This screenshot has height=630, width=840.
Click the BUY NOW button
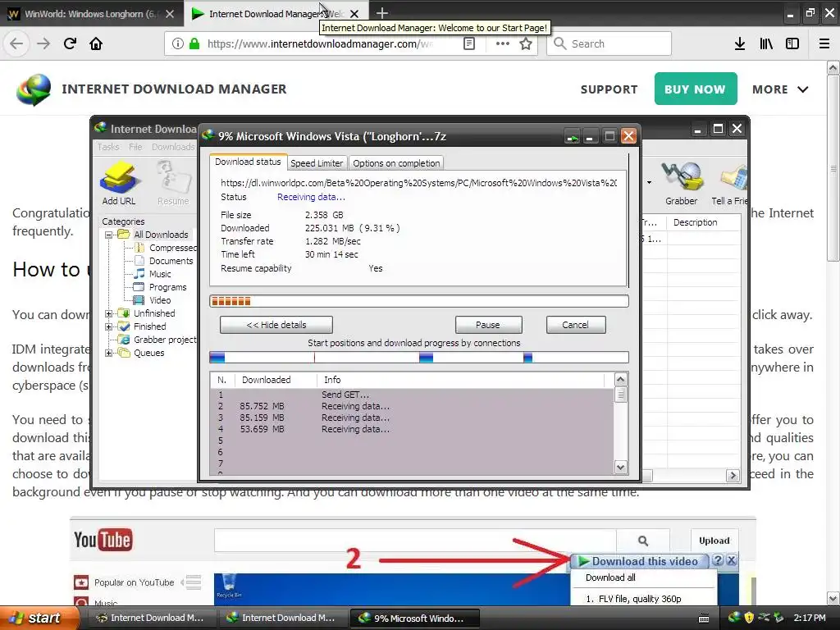696,89
